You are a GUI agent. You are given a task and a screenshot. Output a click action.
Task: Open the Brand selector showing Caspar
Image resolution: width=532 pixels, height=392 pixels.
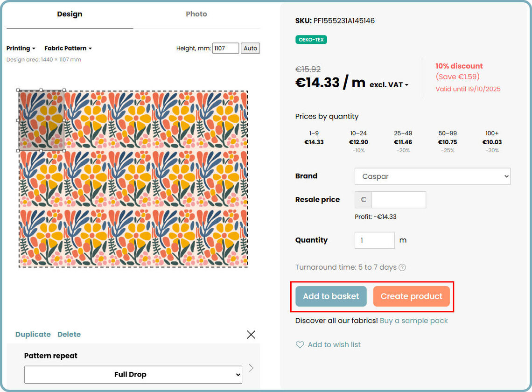click(x=432, y=176)
